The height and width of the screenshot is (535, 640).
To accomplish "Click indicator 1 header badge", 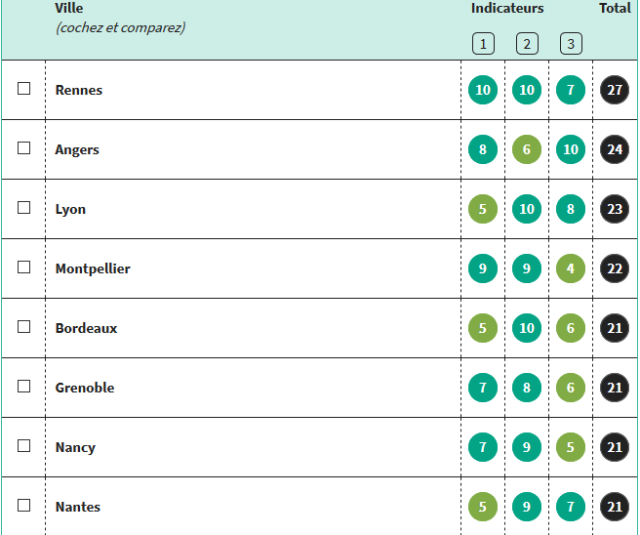I will click(x=483, y=44).
